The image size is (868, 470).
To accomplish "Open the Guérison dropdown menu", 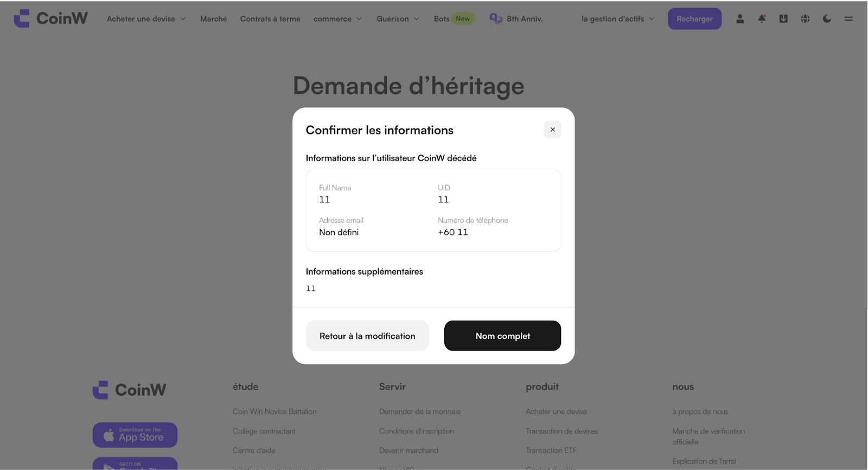I will pos(398,18).
